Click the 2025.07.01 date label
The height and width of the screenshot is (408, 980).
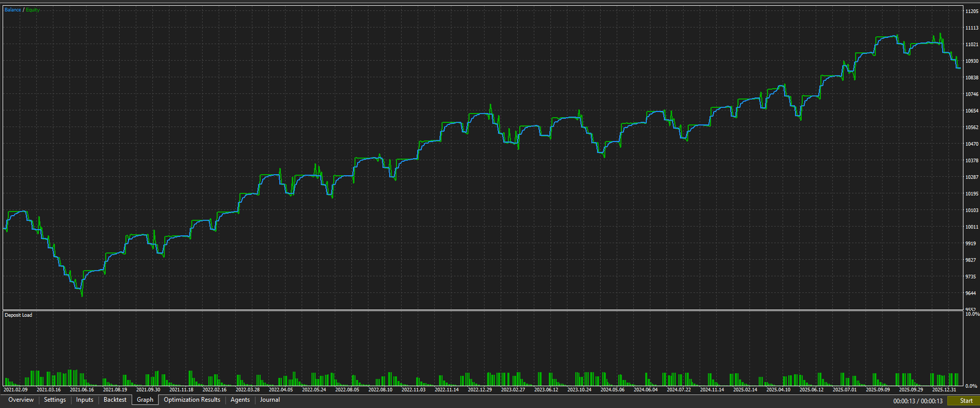coord(845,390)
